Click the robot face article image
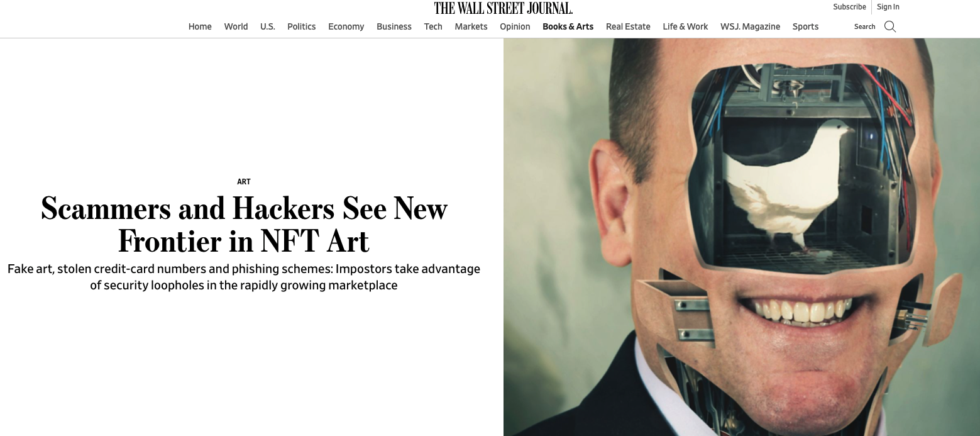The height and width of the screenshot is (436, 980). (742, 237)
